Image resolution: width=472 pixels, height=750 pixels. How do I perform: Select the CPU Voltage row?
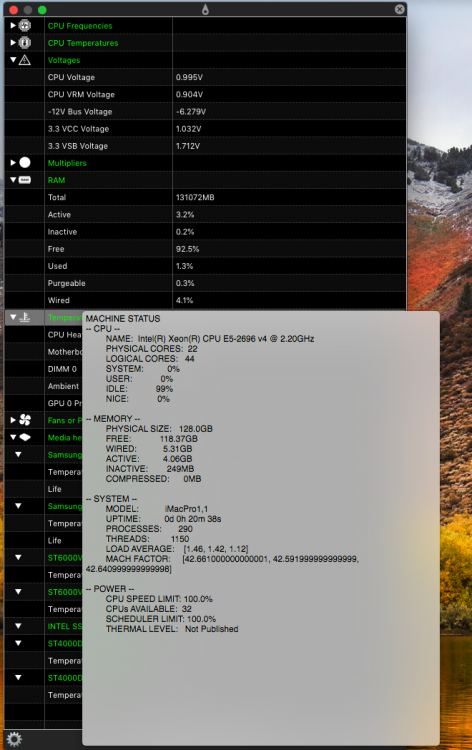pos(205,77)
